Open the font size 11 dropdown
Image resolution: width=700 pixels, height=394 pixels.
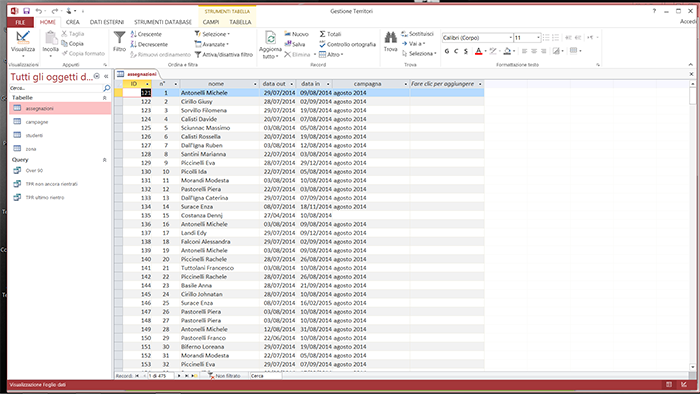538,38
